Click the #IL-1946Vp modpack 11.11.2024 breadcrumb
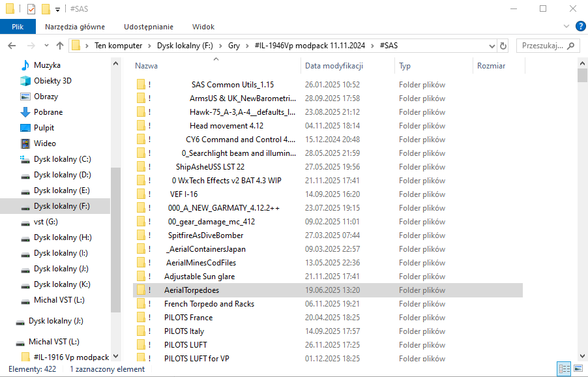 (x=310, y=46)
